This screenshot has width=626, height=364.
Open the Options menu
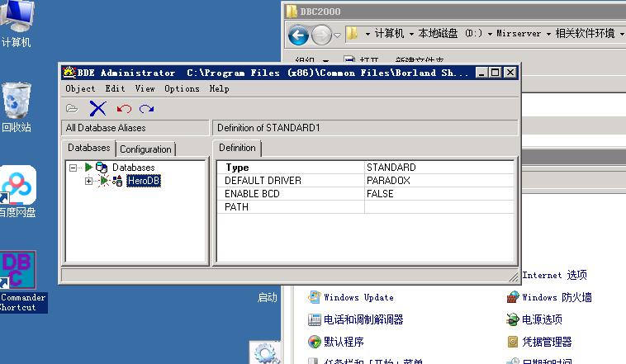182,88
